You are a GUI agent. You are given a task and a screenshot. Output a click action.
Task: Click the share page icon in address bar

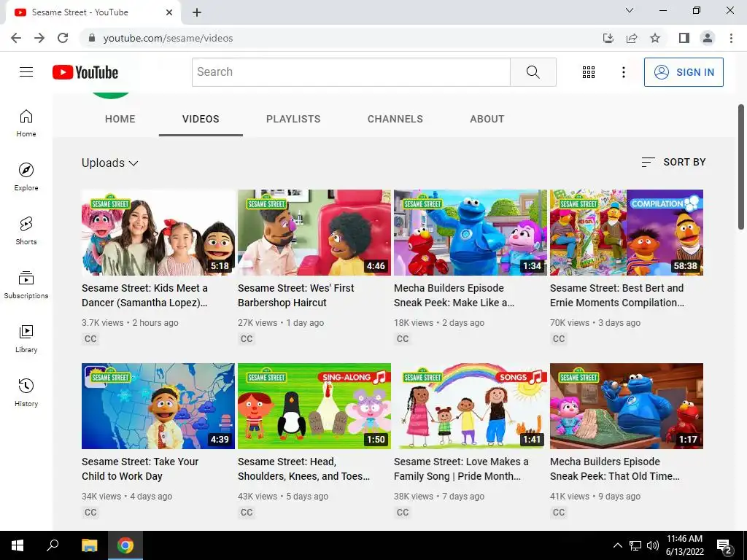(632, 38)
